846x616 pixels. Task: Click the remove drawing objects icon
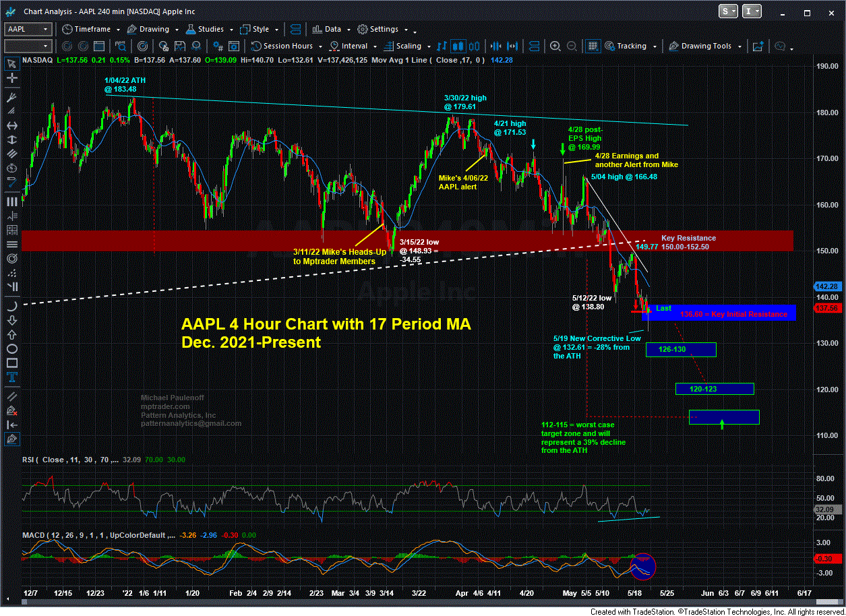click(11, 410)
